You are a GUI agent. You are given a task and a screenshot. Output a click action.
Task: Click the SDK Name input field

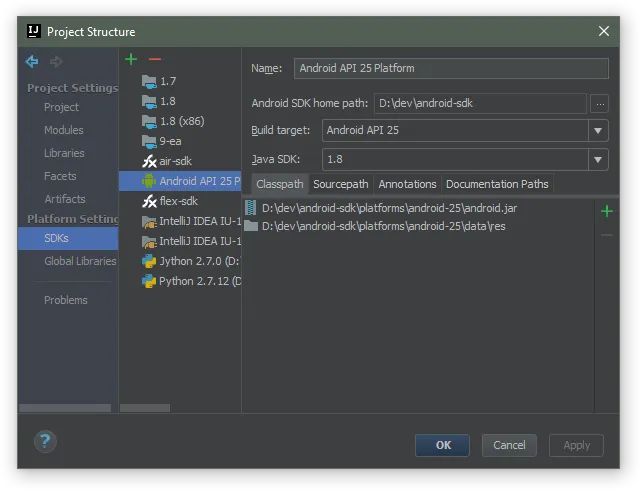tap(451, 68)
